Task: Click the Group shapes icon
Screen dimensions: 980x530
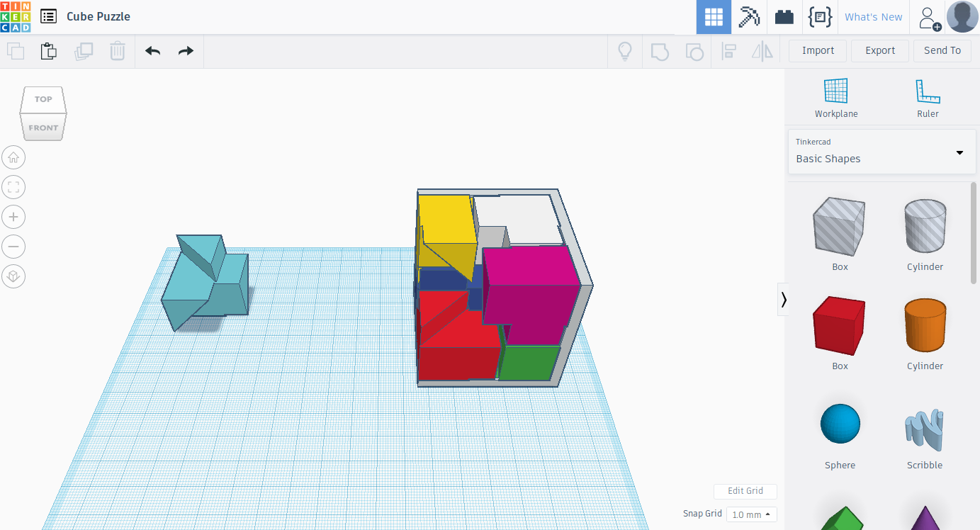Action: 660,51
